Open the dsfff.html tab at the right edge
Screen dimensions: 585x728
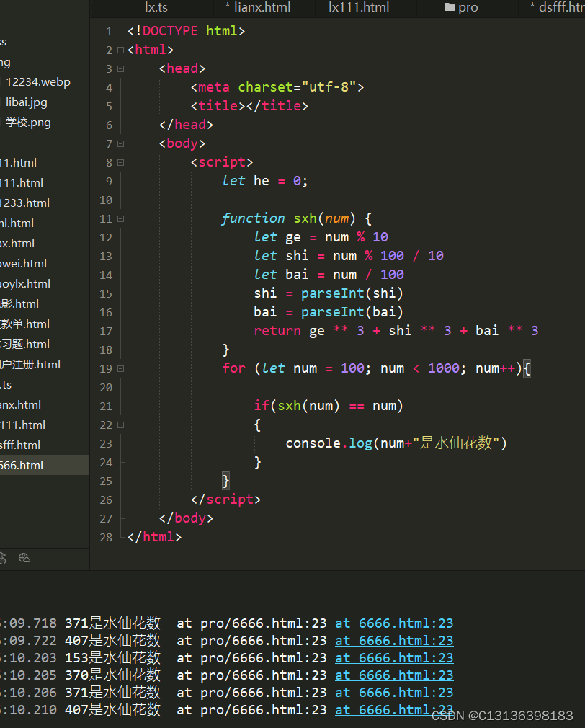tap(557, 7)
